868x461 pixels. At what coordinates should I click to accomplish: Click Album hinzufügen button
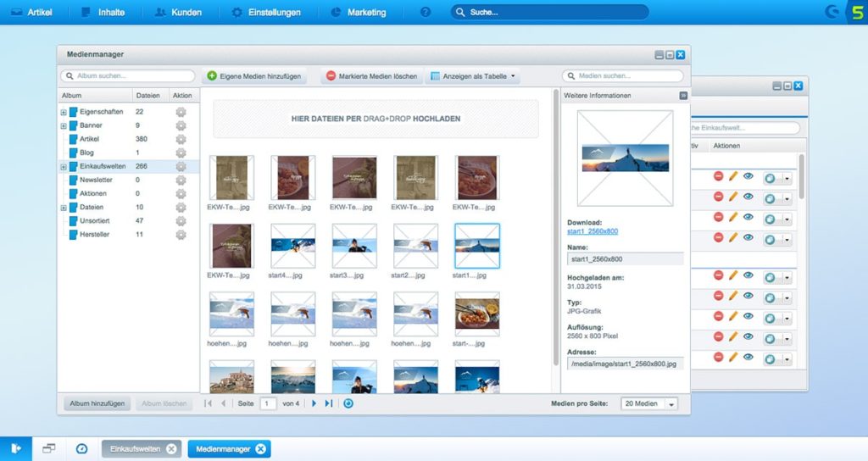point(97,403)
